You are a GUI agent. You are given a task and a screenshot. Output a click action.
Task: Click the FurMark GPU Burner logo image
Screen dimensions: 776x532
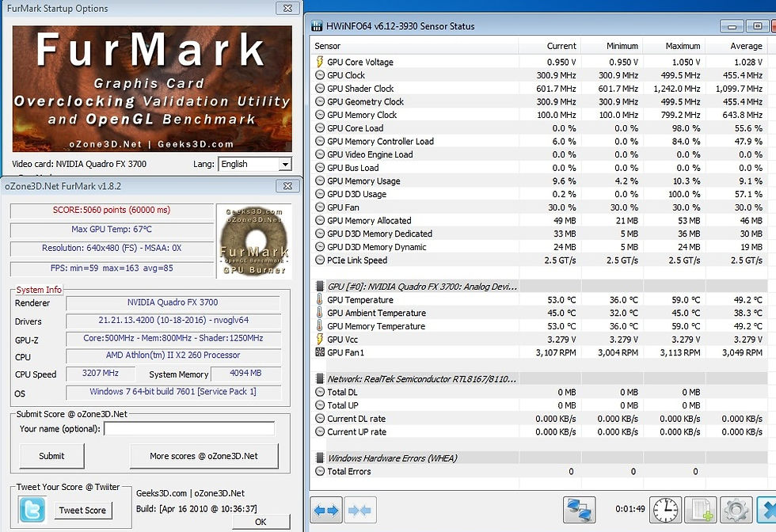pyautogui.click(x=254, y=241)
